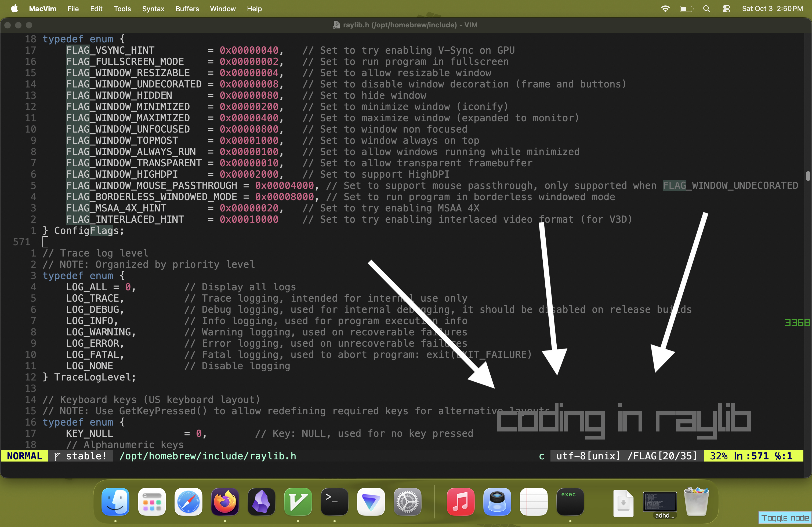Open the Edit menu
This screenshot has height=527, width=812.
tap(96, 9)
